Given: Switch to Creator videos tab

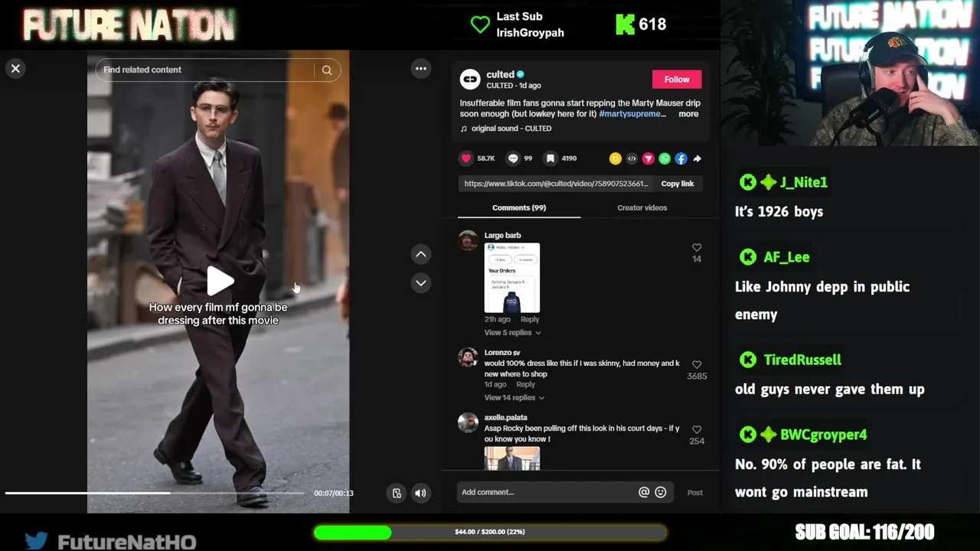Looking at the screenshot, I should pos(642,207).
